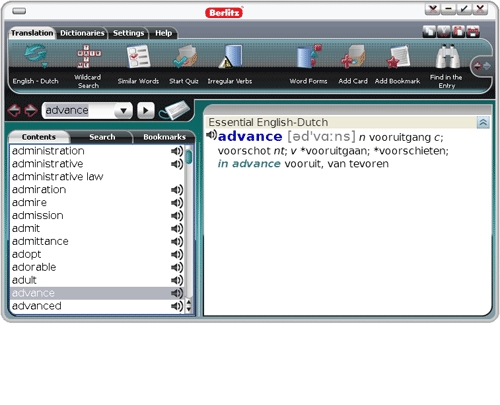Image resolution: width=500 pixels, height=405 pixels.
Task: Open the virtual keyboard icon
Action: tap(175, 110)
